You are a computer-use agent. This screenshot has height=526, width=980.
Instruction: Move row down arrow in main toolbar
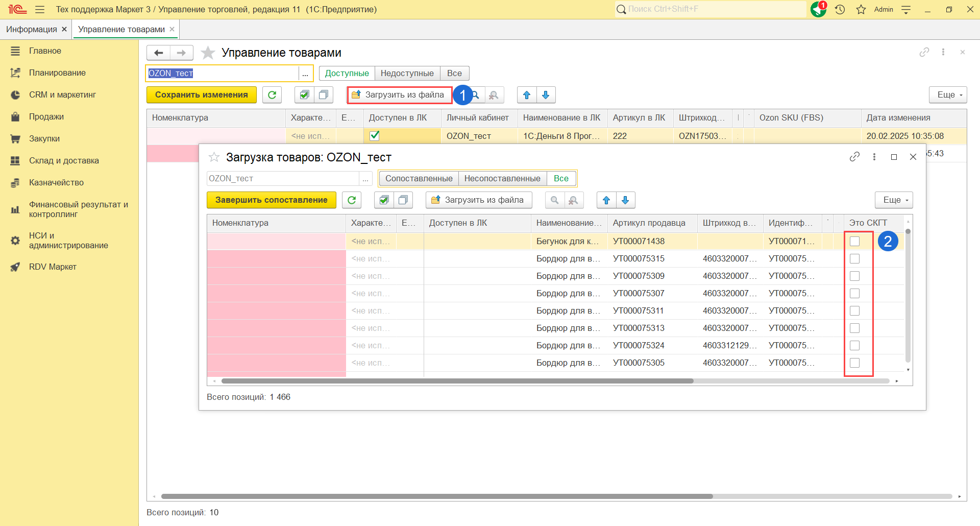(546, 95)
